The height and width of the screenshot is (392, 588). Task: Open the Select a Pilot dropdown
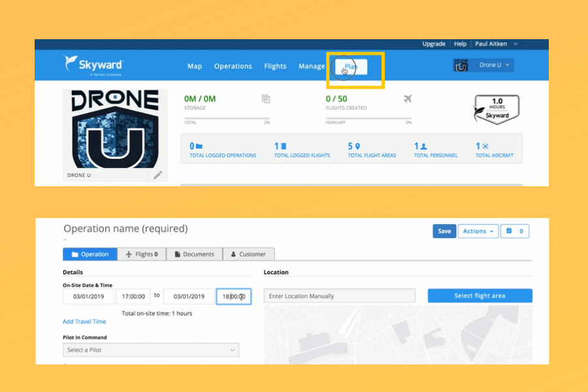pos(151,350)
